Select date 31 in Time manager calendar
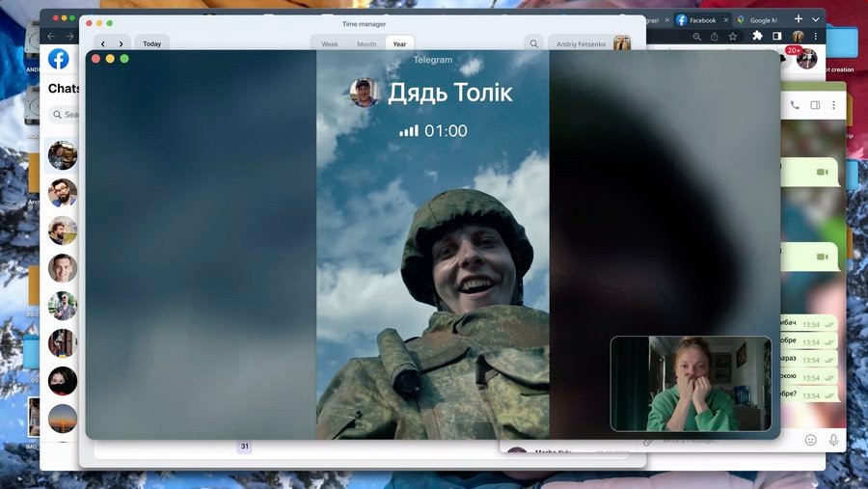This screenshot has width=868, height=489. pyautogui.click(x=244, y=447)
